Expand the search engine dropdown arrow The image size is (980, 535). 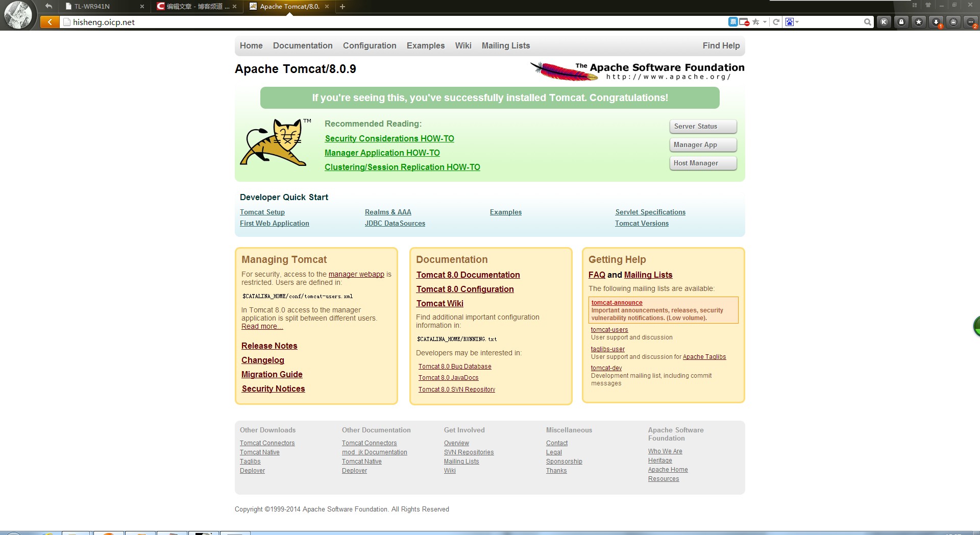coord(797,22)
